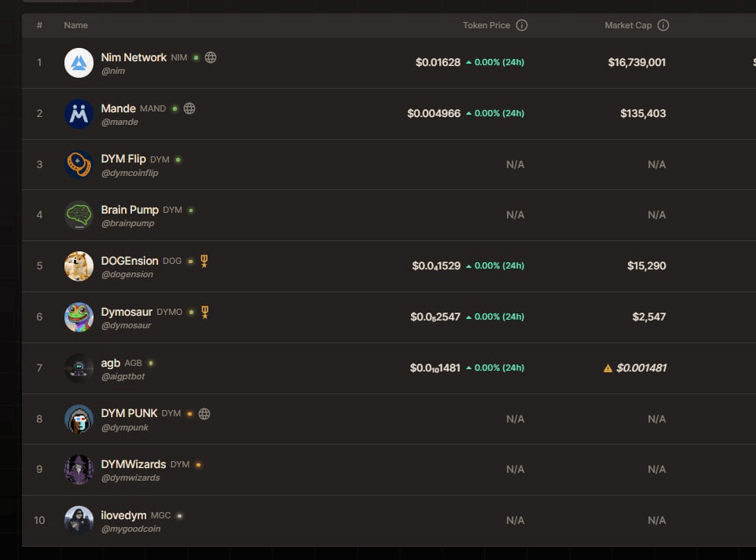The height and width of the screenshot is (560, 756).
Task: Click the globe icon beside Nim Network
Action: coord(211,57)
